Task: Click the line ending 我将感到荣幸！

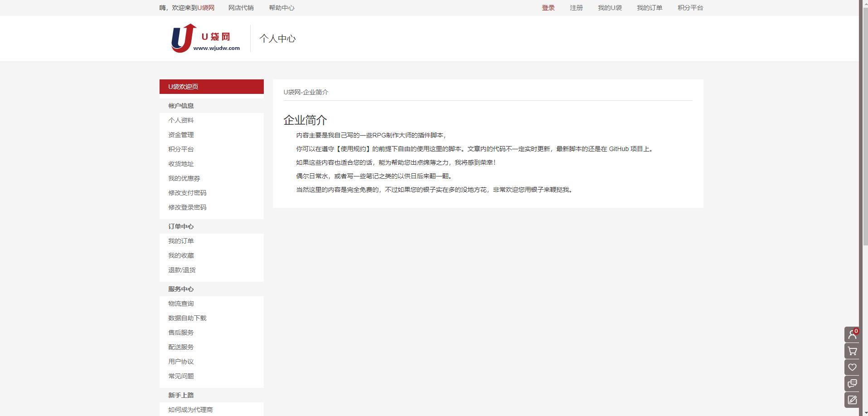Action: (x=397, y=162)
